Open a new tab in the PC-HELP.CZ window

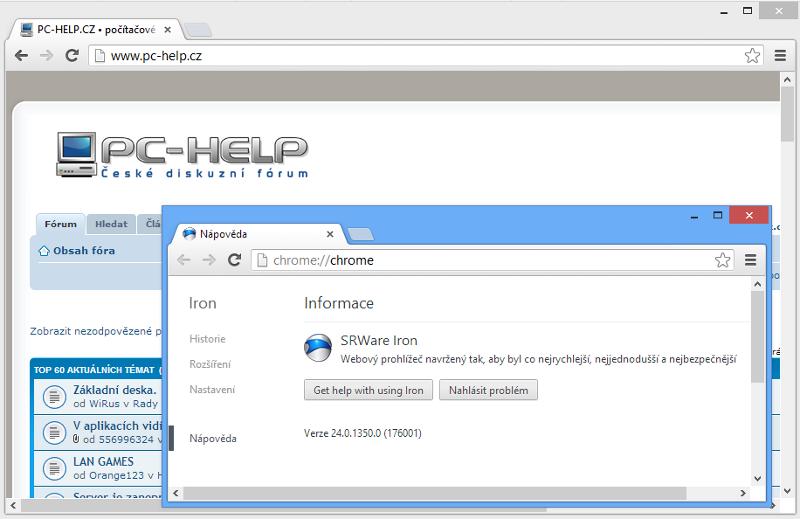(x=198, y=30)
